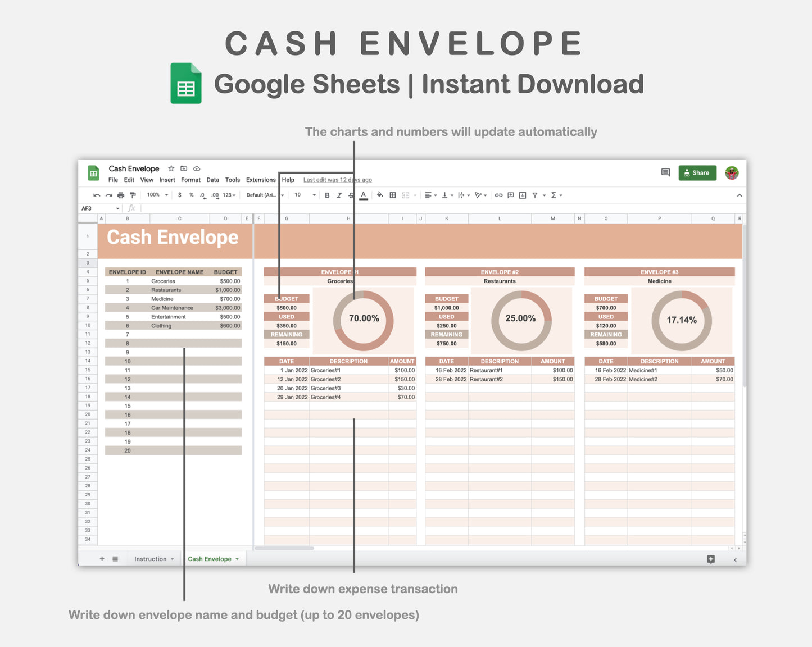This screenshot has width=812, height=647.
Task: Open the Format menu
Action: pyautogui.click(x=190, y=180)
